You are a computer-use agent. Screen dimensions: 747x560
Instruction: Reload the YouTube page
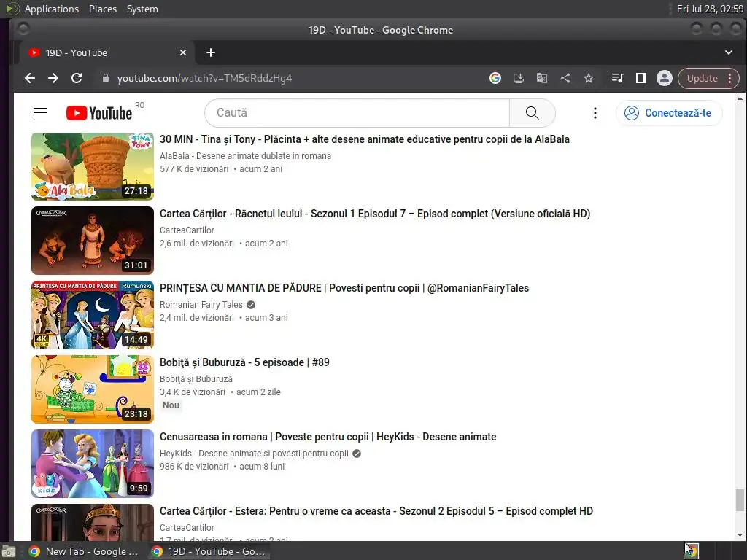click(x=77, y=78)
